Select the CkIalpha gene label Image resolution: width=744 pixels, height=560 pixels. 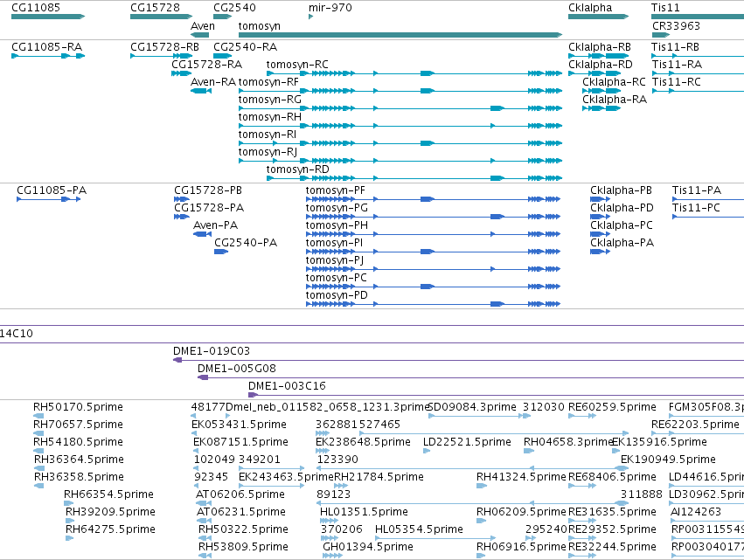tap(590, 8)
